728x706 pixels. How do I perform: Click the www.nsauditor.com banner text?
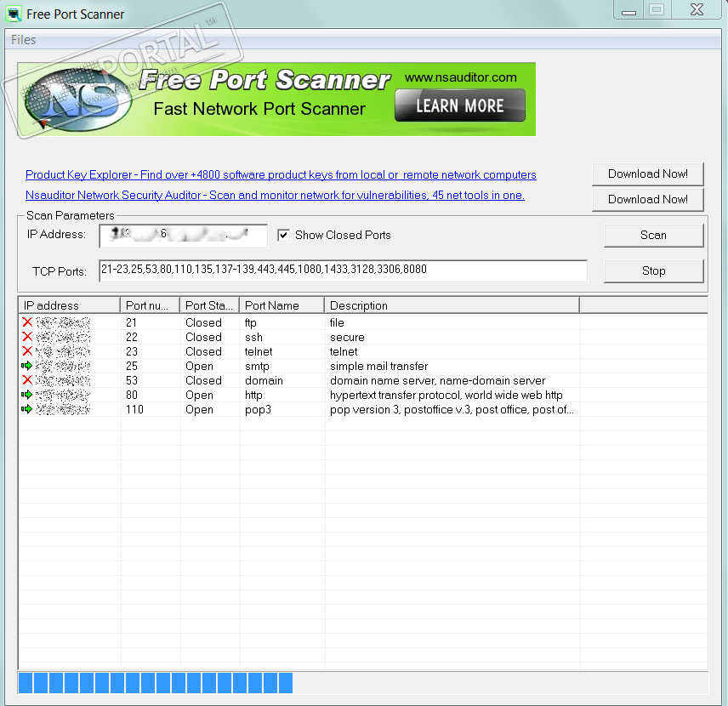point(461,77)
